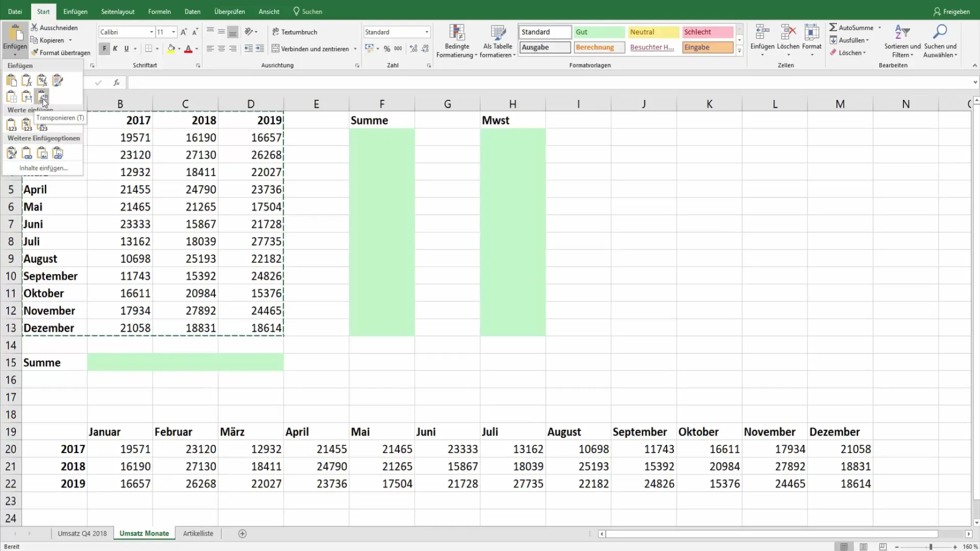Image resolution: width=980 pixels, height=551 pixels.
Task: Open the Sortieren und Filtern dropdown
Action: click(x=902, y=40)
